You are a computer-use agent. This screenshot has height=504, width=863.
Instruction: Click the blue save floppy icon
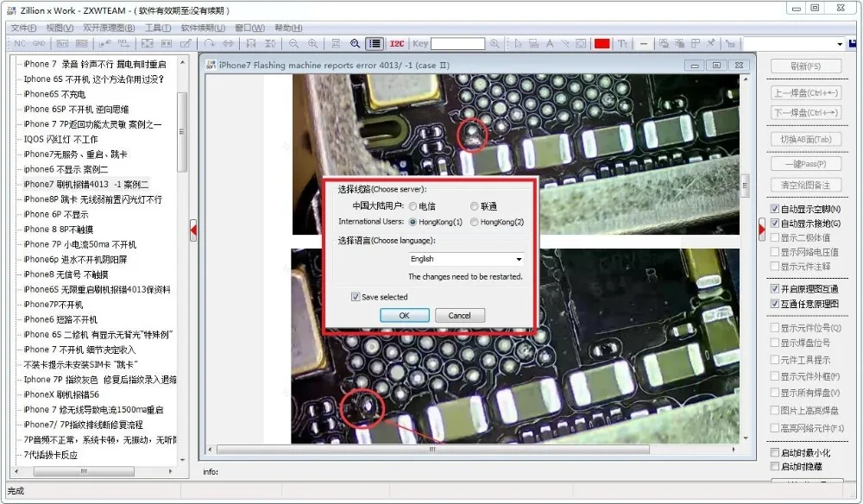pyautogui.click(x=854, y=43)
